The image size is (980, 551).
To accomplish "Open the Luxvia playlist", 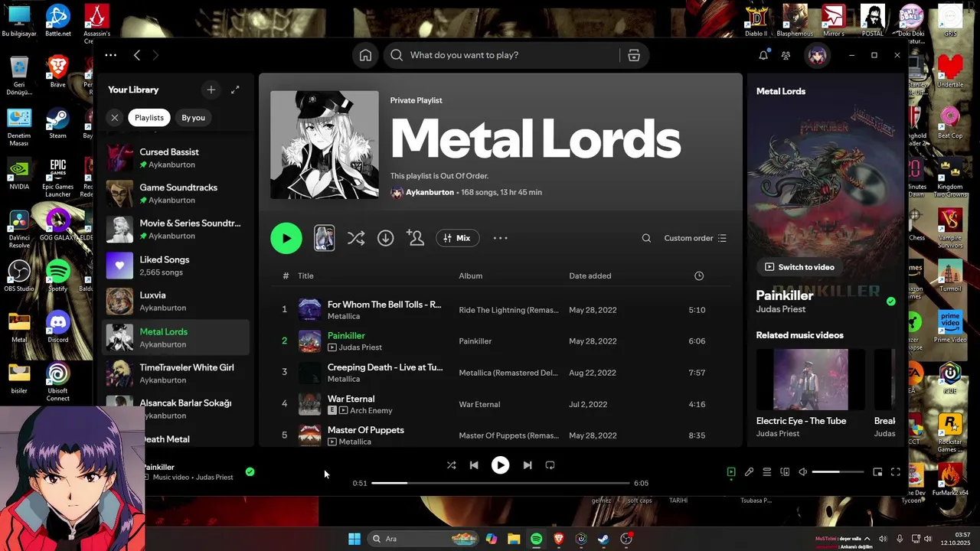I will pos(175,301).
